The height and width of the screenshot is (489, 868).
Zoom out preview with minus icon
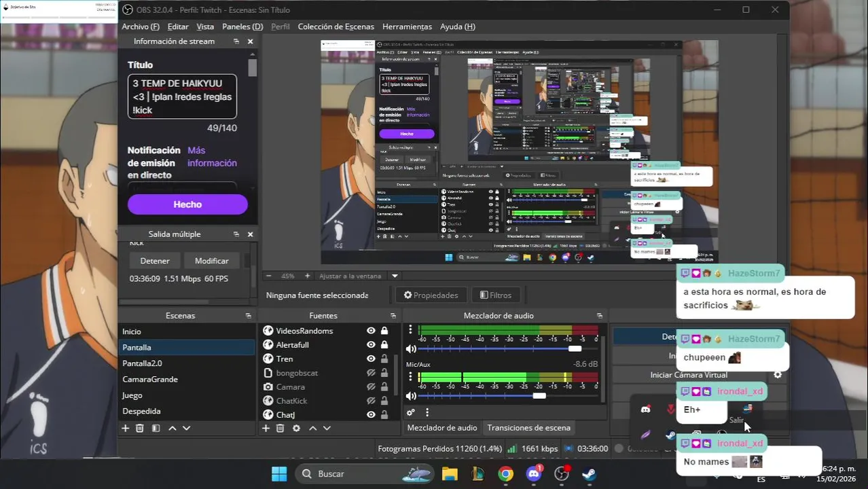[x=268, y=276]
